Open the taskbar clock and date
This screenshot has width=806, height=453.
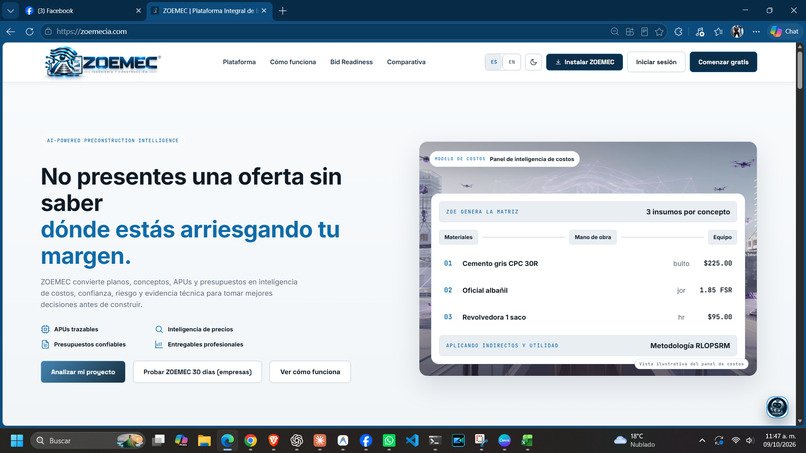[x=780, y=440]
